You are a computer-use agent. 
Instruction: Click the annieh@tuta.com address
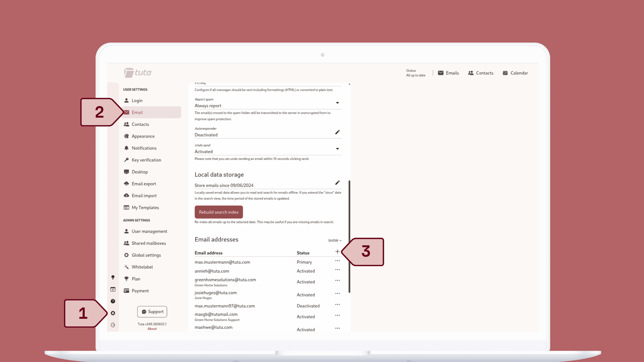pos(212,271)
